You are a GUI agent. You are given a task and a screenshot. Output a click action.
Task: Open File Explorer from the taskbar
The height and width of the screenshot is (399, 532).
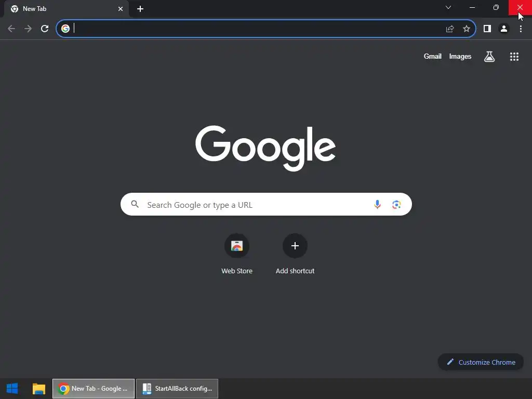39,389
